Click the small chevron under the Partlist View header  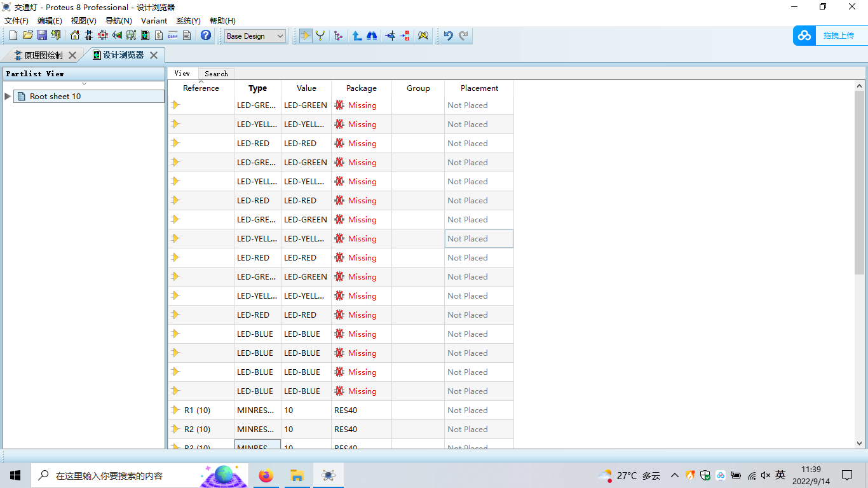[x=84, y=84]
